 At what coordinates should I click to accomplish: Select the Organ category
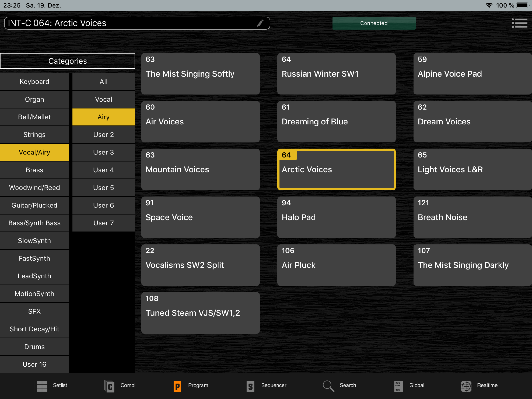[34, 99]
